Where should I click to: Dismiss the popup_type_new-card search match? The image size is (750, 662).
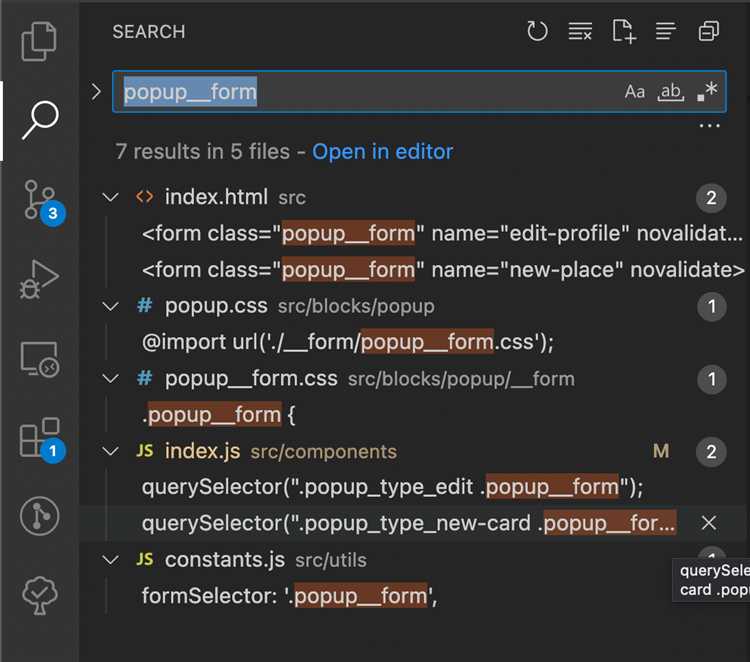[x=709, y=523]
